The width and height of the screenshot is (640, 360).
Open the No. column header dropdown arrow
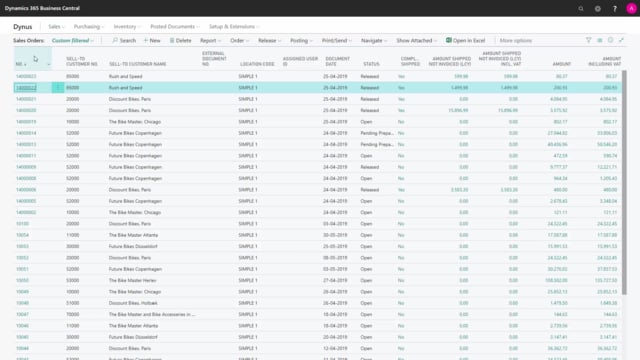(49, 64)
